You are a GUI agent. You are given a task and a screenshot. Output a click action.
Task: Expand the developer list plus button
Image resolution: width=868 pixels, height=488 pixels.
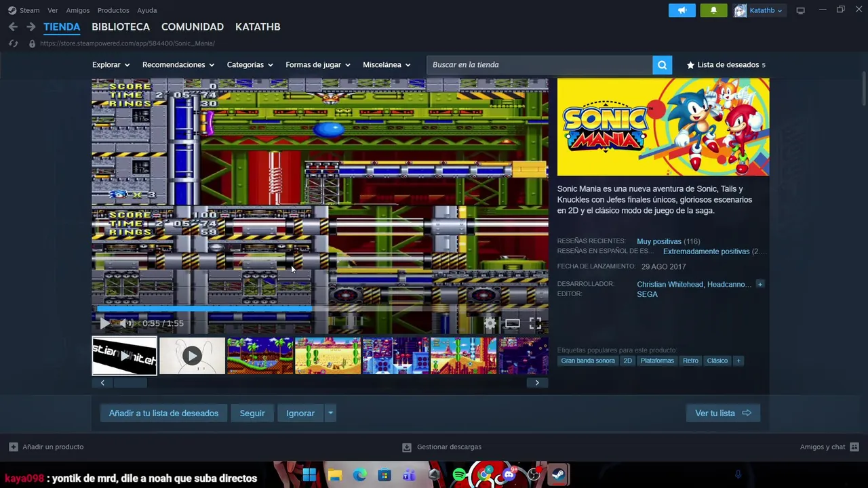(760, 285)
